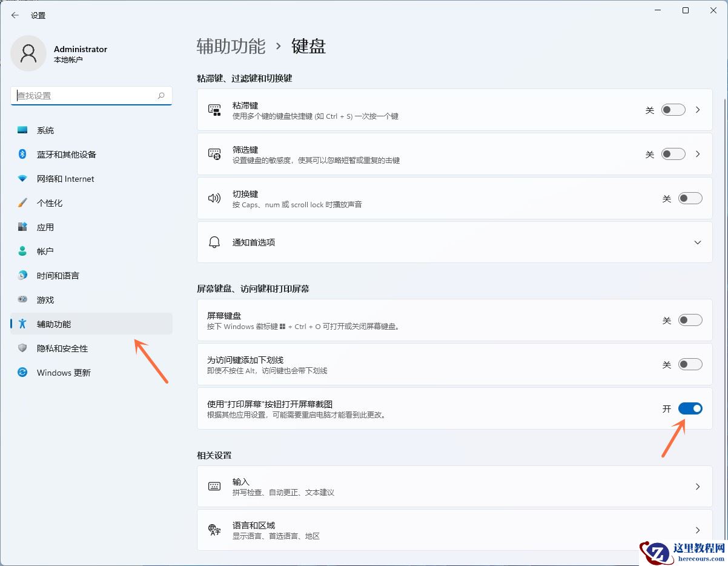Viewport: 728px width, 566px height.
Task: Click the 语言和区域 globe icon
Action: tap(214, 530)
